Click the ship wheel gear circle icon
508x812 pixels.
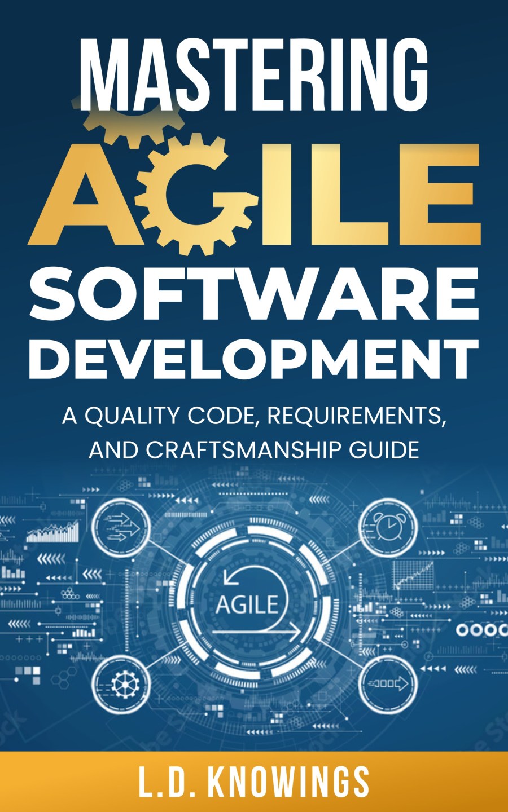pyautogui.click(x=121, y=684)
